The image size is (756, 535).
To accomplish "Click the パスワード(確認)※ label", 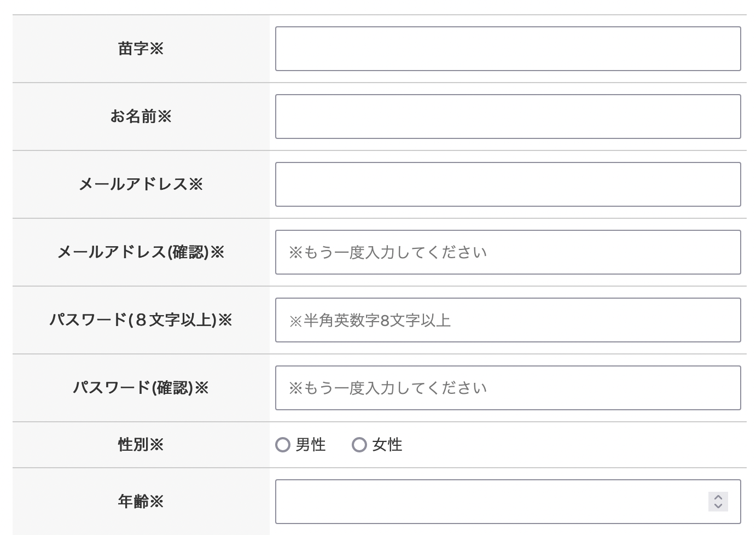I will (x=141, y=388).
